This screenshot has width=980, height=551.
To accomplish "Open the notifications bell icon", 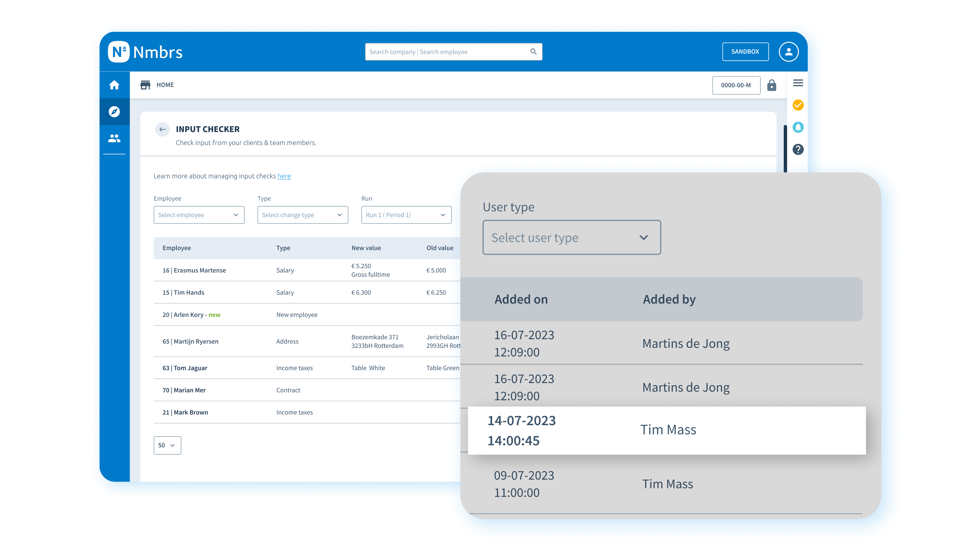I will 798,127.
